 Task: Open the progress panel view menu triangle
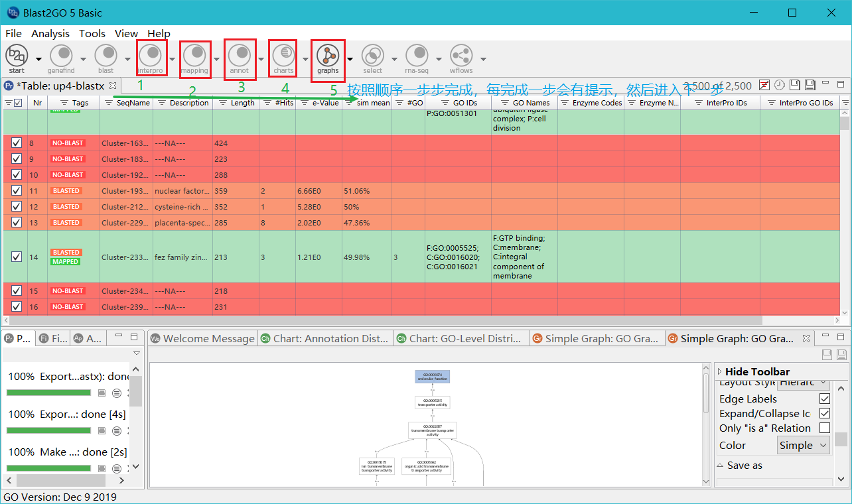(137, 353)
